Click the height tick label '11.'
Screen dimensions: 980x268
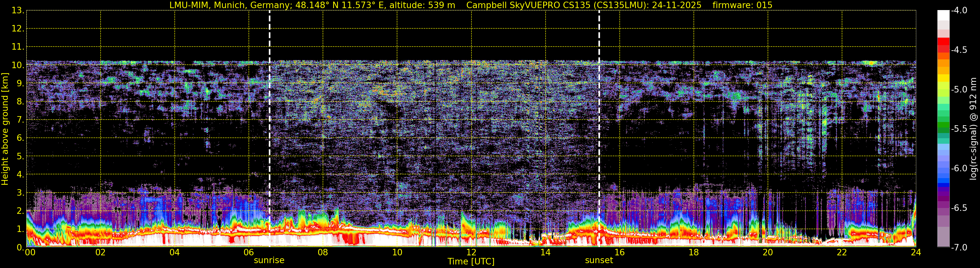tap(18, 47)
